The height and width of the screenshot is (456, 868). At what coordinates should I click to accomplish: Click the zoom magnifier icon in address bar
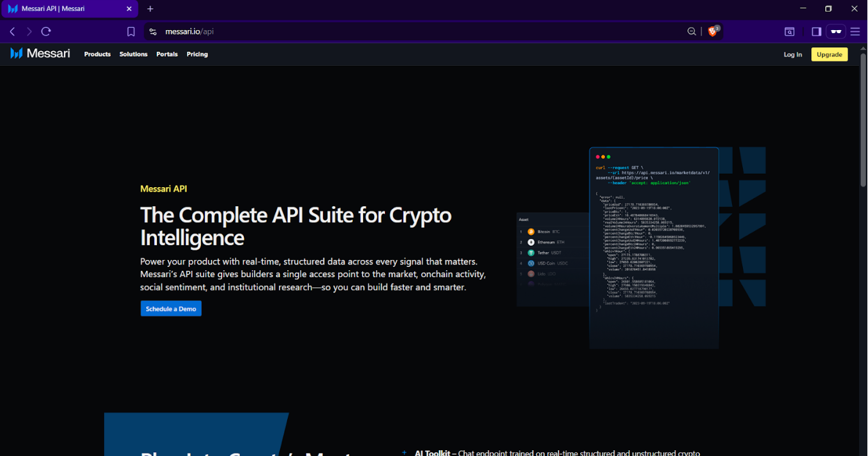click(691, 31)
